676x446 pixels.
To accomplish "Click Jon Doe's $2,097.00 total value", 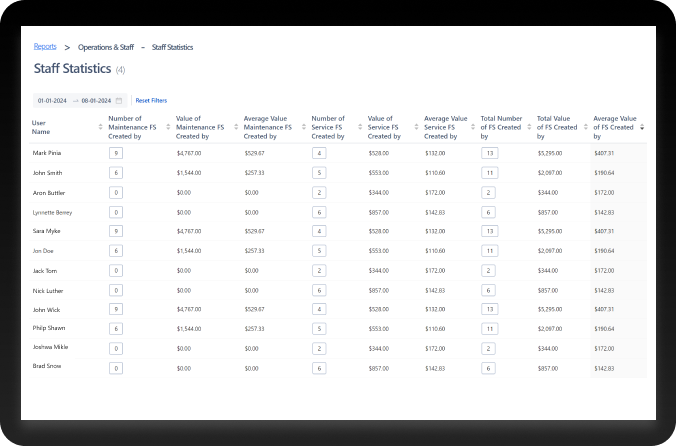I will point(550,251).
